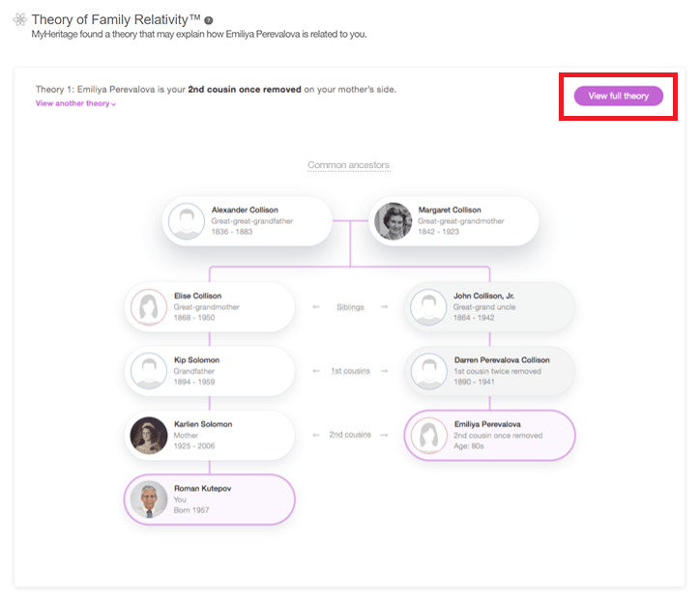Click Karlien Solomon's portrait photo
This screenshot has height=600, width=700.
[149, 436]
